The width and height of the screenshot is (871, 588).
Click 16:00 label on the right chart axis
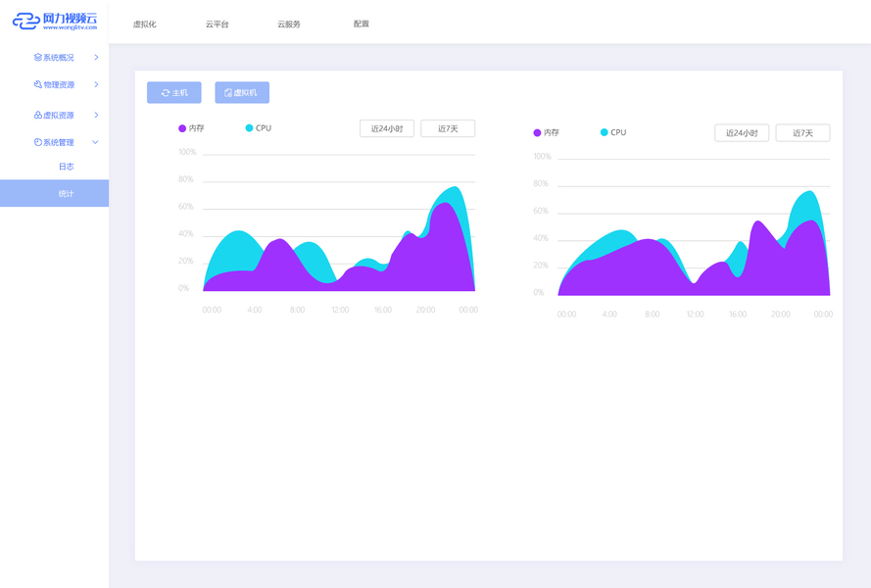[x=738, y=314]
